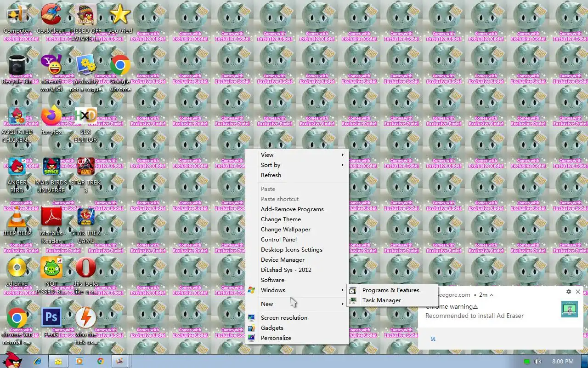
Task: Expand the New submenu
Action: (297, 304)
